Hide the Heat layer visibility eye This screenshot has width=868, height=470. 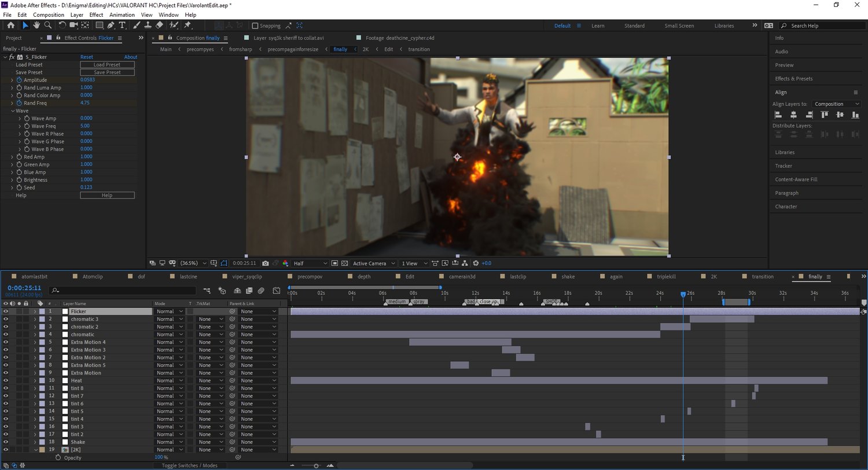[x=6, y=380]
